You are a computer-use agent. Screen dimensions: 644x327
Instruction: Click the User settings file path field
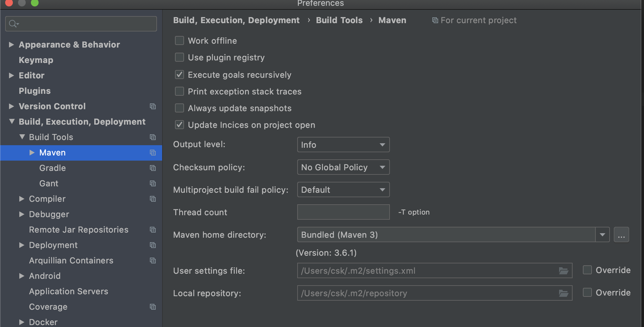(x=435, y=270)
